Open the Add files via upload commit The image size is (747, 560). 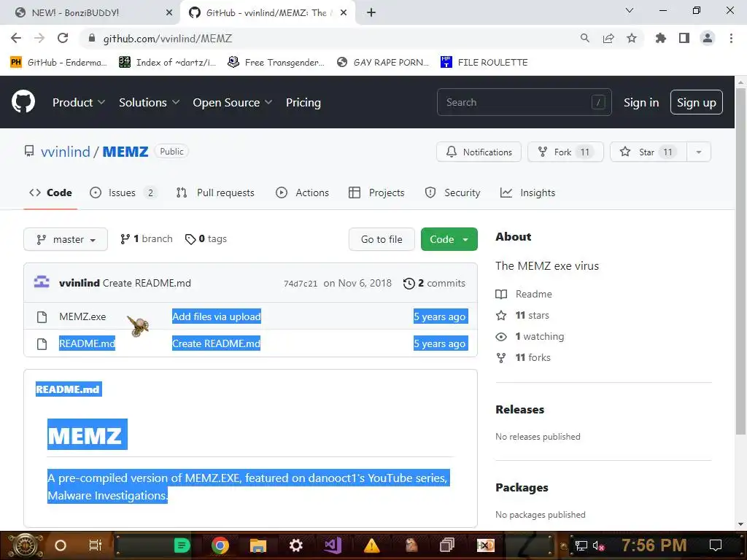click(x=216, y=316)
